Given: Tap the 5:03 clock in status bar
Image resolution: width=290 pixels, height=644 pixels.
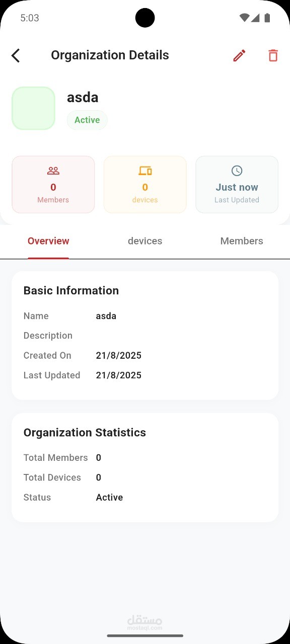Looking at the screenshot, I should (30, 18).
